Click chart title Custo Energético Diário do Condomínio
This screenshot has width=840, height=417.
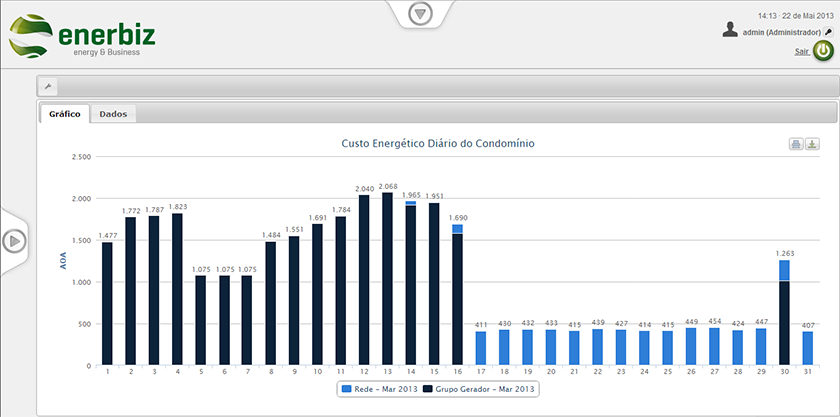tap(438, 144)
